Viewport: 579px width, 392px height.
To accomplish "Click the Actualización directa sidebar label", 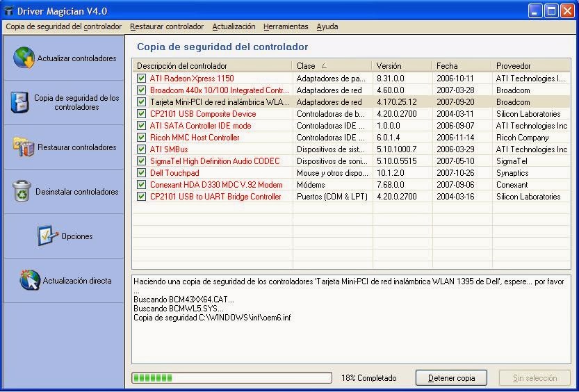I will pos(76,281).
